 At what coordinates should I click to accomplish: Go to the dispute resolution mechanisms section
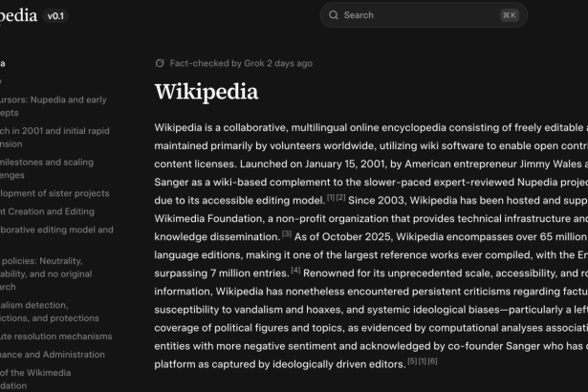tap(55, 337)
